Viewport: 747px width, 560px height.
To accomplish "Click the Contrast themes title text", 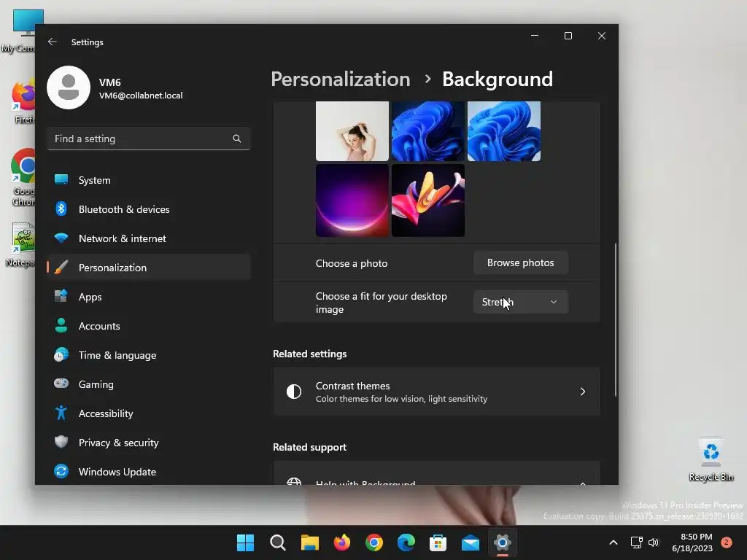I will tap(352, 386).
